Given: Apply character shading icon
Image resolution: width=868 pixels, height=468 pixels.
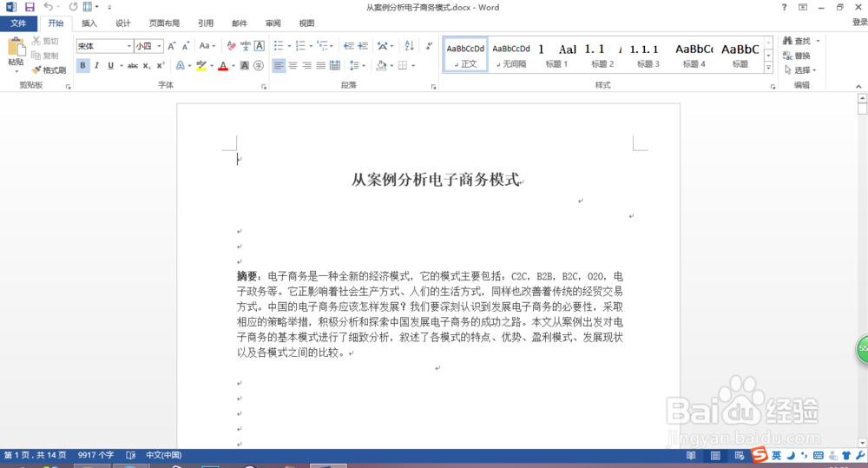Looking at the screenshot, I should (x=245, y=65).
